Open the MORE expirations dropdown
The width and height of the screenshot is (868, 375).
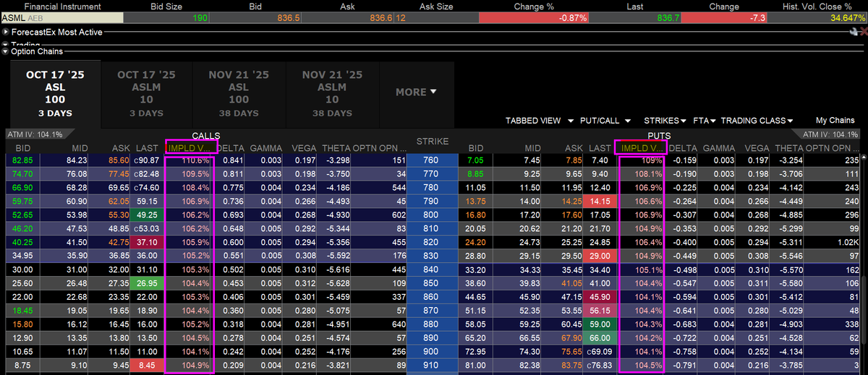point(416,92)
